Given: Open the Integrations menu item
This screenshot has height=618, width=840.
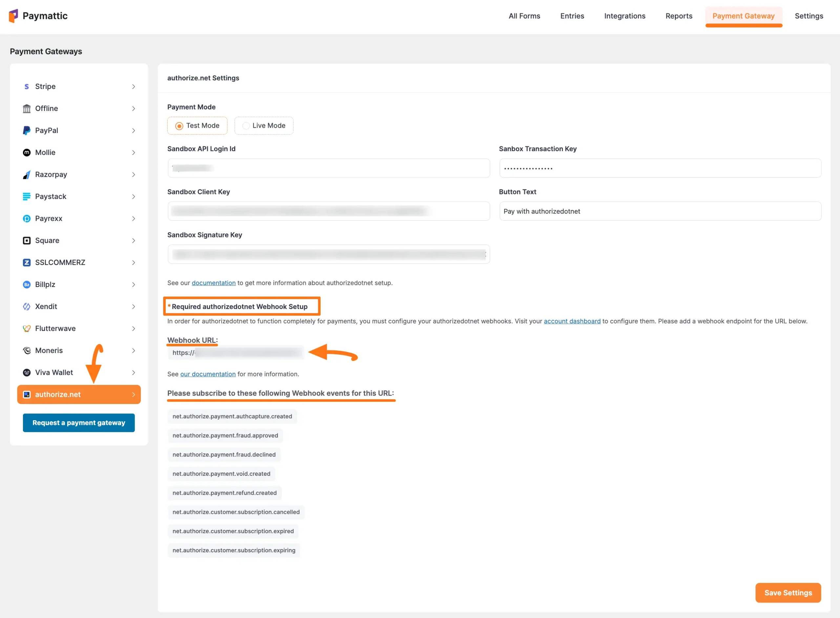Looking at the screenshot, I should [x=624, y=16].
